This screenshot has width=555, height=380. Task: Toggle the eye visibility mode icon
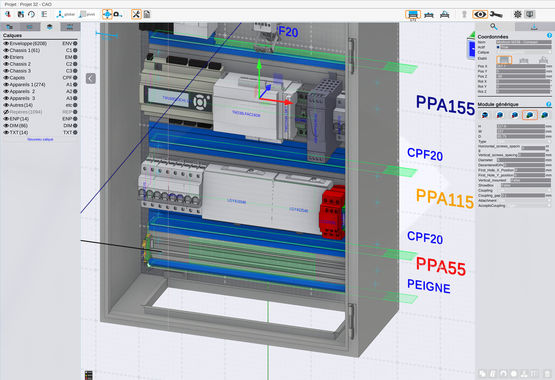click(x=480, y=15)
